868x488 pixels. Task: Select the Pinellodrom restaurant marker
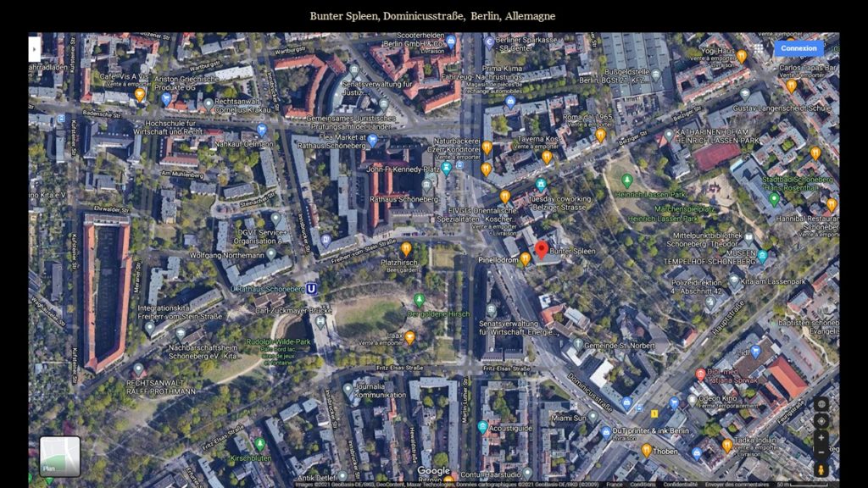coord(526,258)
